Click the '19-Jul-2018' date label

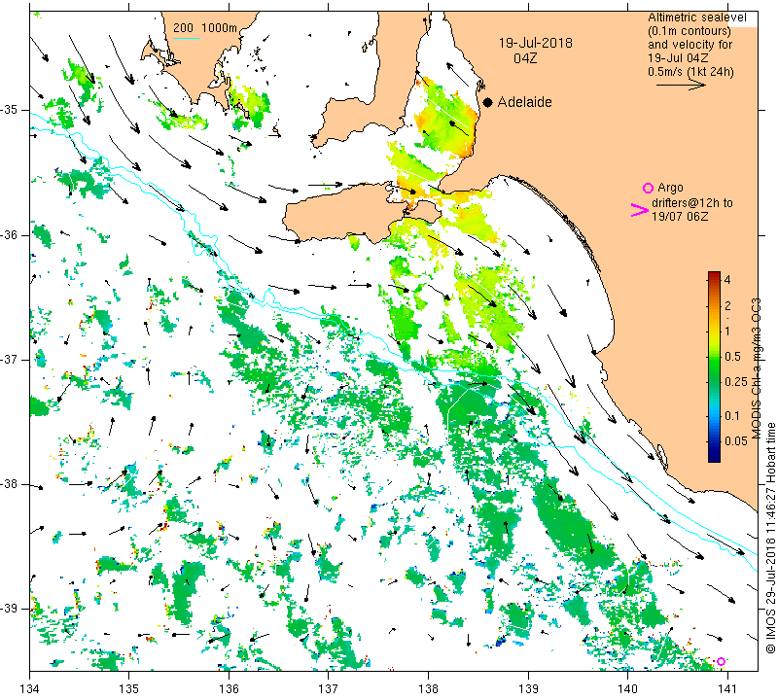click(x=536, y=43)
